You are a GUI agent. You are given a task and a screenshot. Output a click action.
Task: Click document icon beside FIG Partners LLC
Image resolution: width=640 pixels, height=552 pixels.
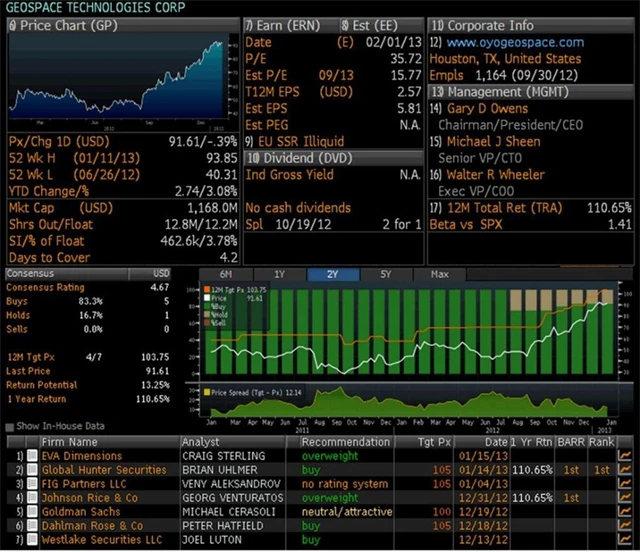click(x=32, y=484)
